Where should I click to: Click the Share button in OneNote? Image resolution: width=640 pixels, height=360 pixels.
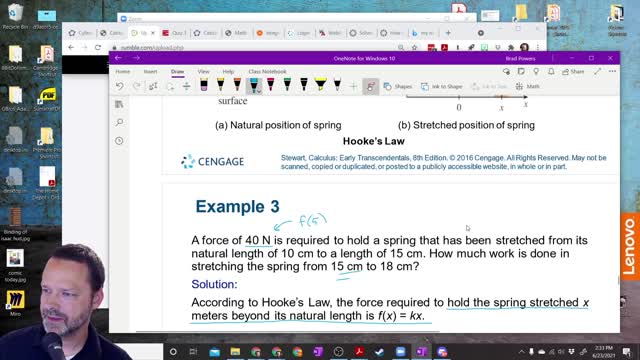[x=573, y=71]
